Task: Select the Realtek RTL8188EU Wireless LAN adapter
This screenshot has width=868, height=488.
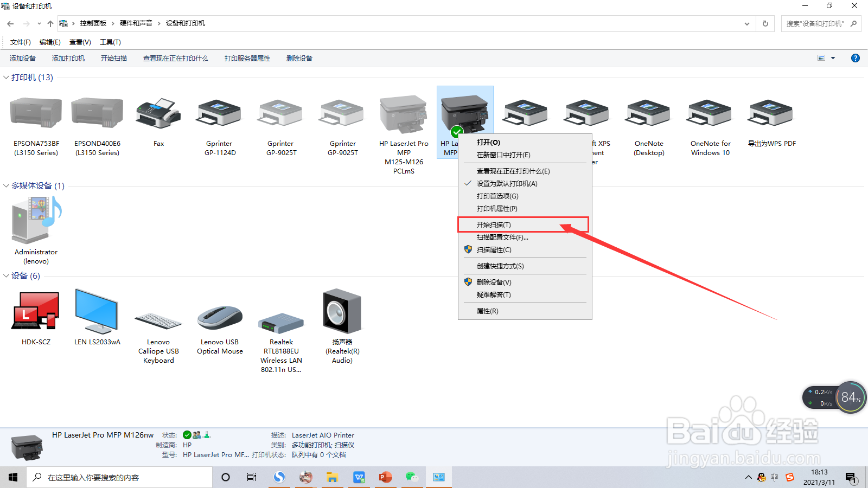Action: (x=281, y=324)
